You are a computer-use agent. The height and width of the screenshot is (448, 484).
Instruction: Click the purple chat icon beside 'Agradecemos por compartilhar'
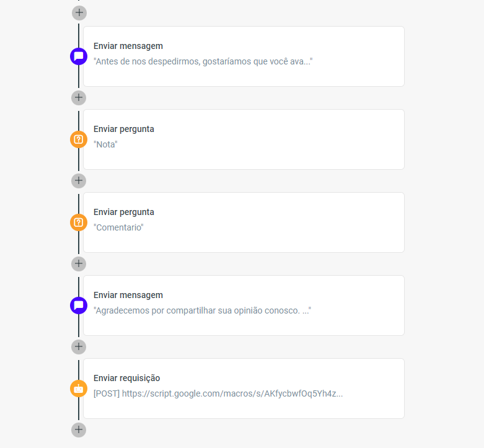tap(79, 305)
